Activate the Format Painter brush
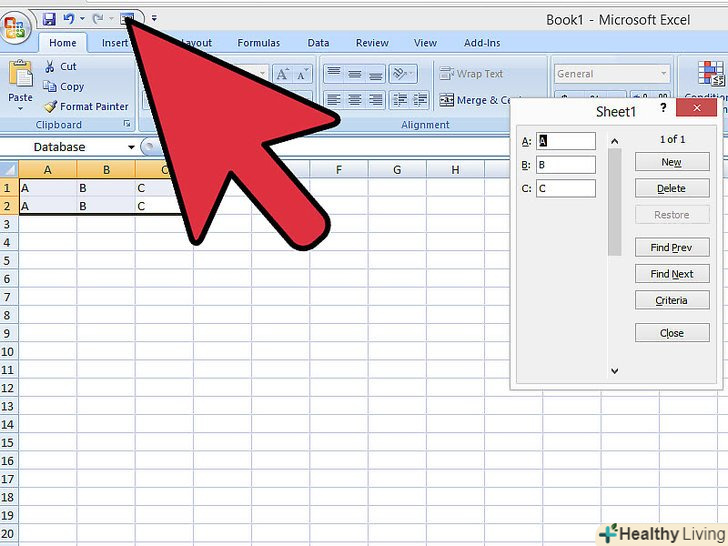728x546 pixels. [x=86, y=106]
